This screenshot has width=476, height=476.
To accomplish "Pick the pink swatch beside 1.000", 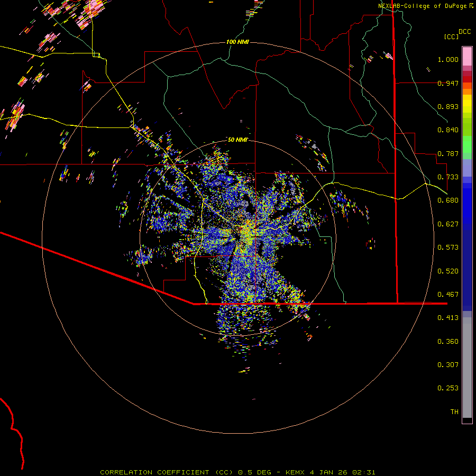I will (467, 57).
